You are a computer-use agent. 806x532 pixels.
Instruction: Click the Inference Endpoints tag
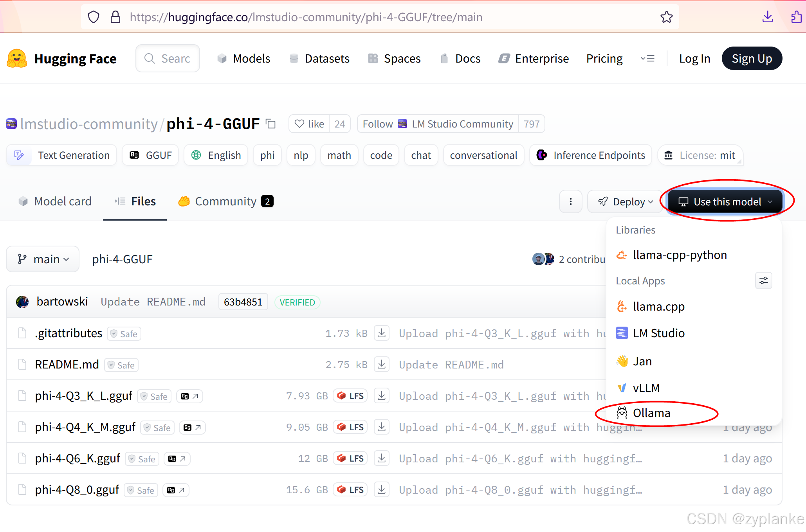click(x=591, y=155)
